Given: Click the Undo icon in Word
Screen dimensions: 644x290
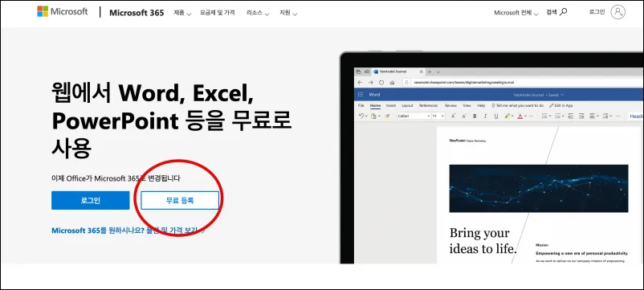Looking at the screenshot, I should [x=361, y=116].
